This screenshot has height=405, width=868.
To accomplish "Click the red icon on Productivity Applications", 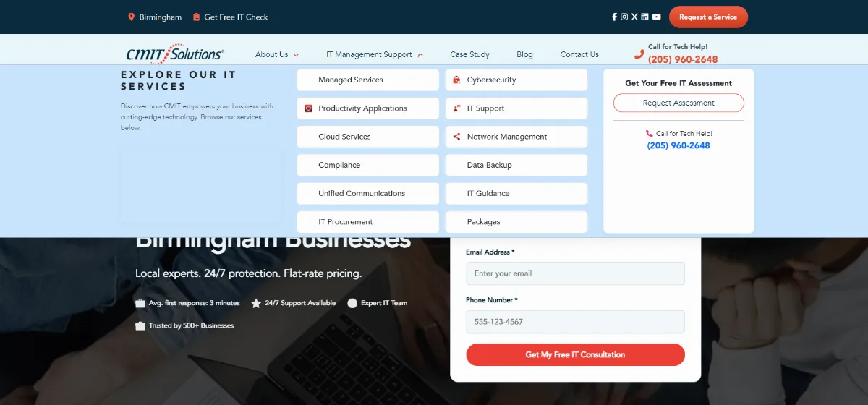I will pyautogui.click(x=308, y=108).
